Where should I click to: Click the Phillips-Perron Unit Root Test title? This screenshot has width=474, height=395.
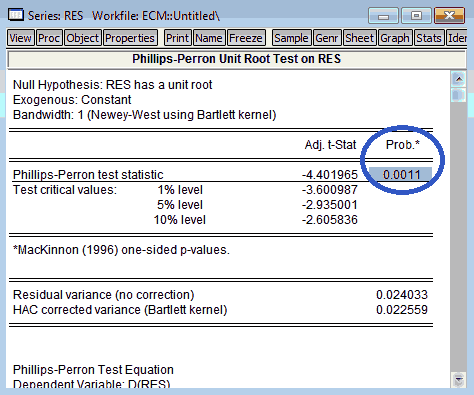[x=237, y=59]
